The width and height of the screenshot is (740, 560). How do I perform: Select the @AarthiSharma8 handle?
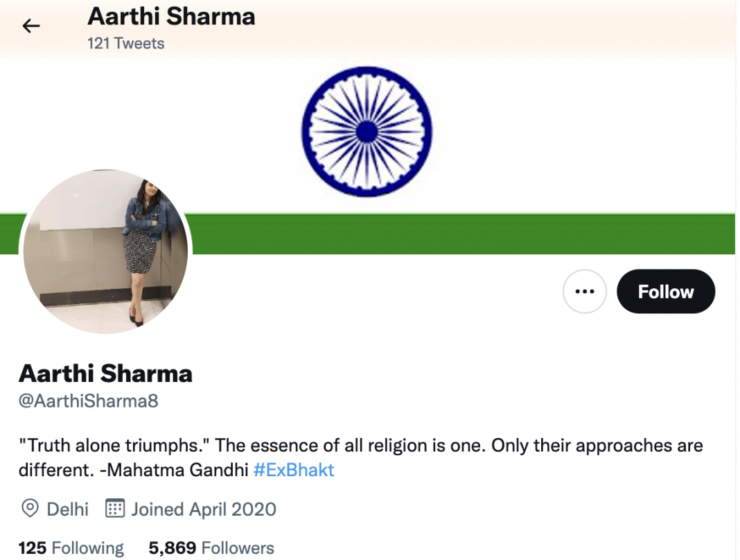click(88, 401)
